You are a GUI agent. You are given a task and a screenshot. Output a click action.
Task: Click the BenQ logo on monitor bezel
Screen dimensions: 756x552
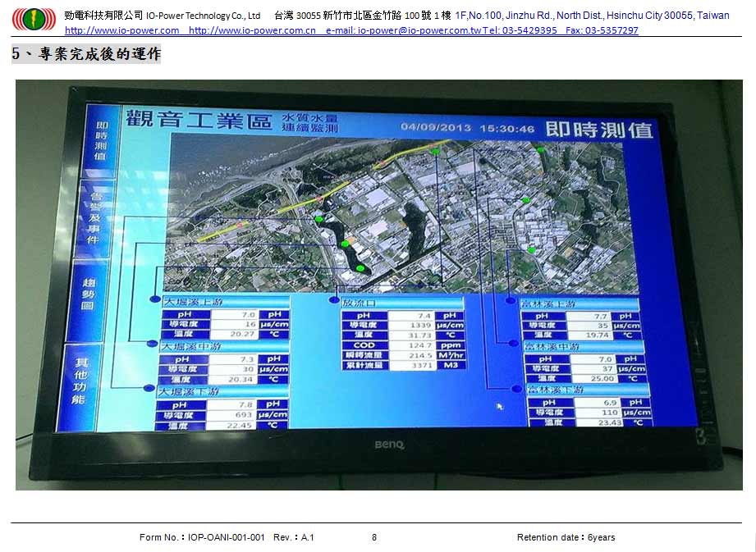coord(390,445)
